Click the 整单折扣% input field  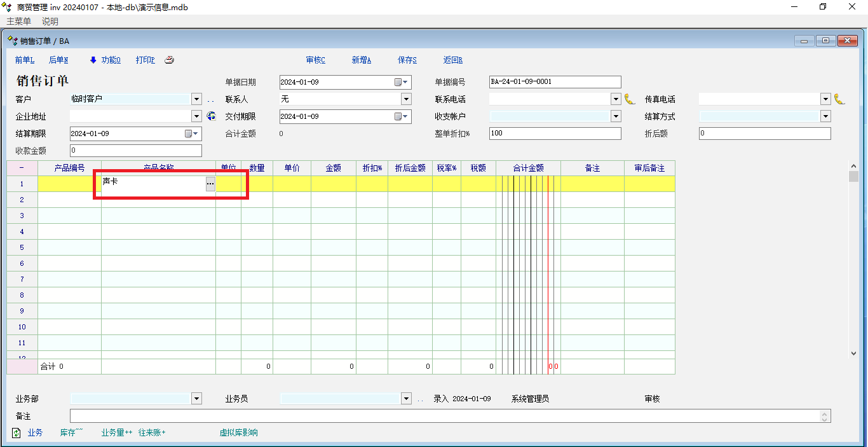coord(555,134)
